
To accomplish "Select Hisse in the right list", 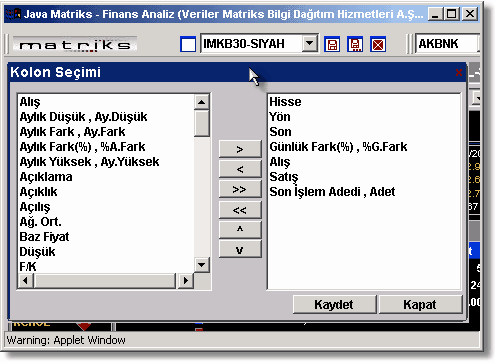I will coord(285,102).
